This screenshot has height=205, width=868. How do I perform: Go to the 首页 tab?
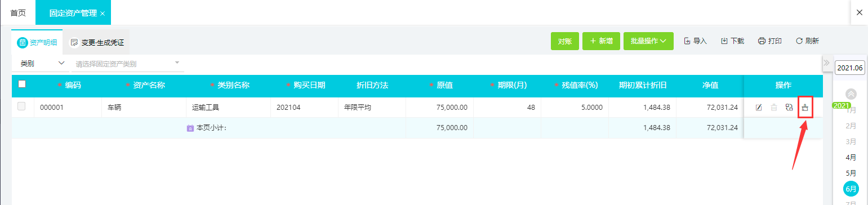(18, 12)
